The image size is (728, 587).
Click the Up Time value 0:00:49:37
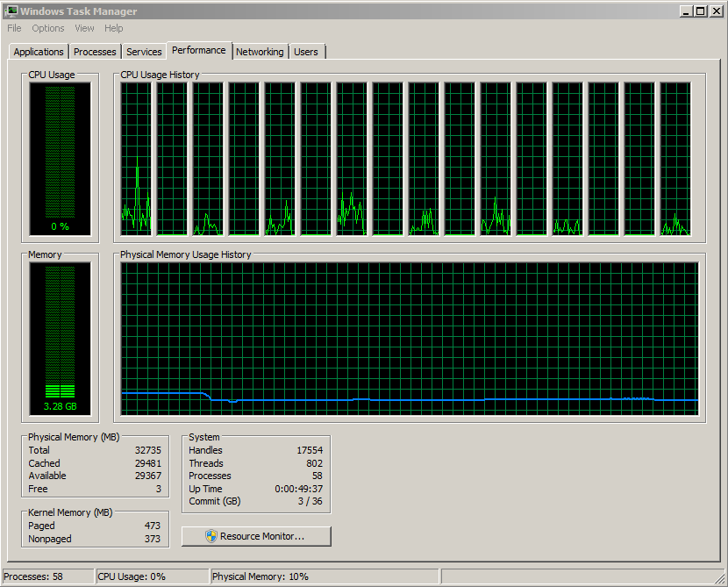pyautogui.click(x=298, y=489)
